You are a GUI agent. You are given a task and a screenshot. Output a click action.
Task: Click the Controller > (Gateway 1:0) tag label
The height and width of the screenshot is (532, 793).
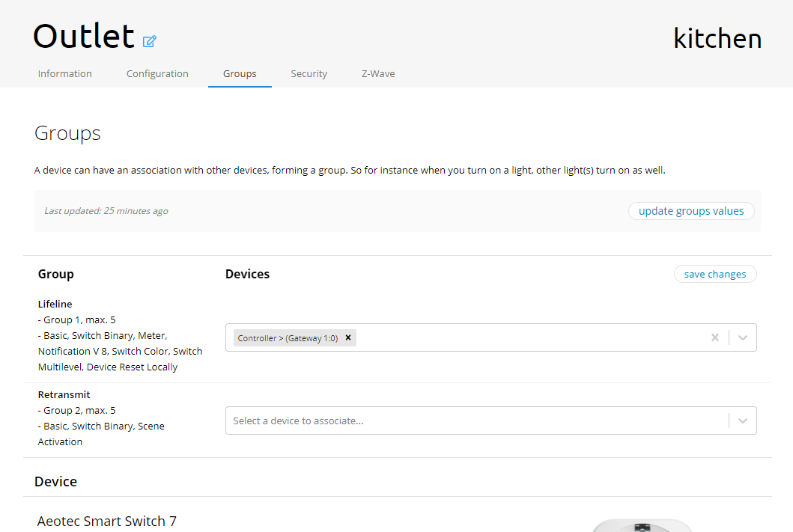click(288, 338)
